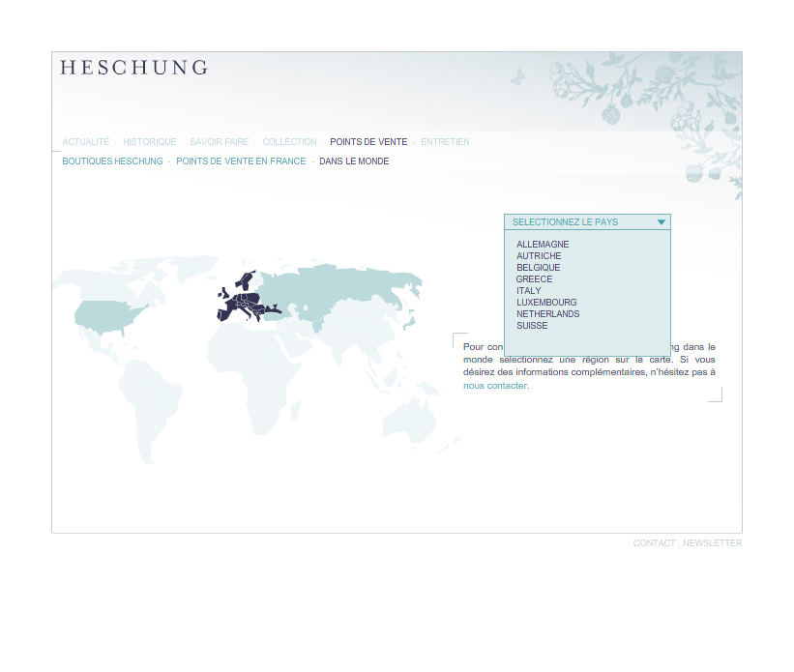
Task: Switch to Points de Vente en France
Action: 241,161
